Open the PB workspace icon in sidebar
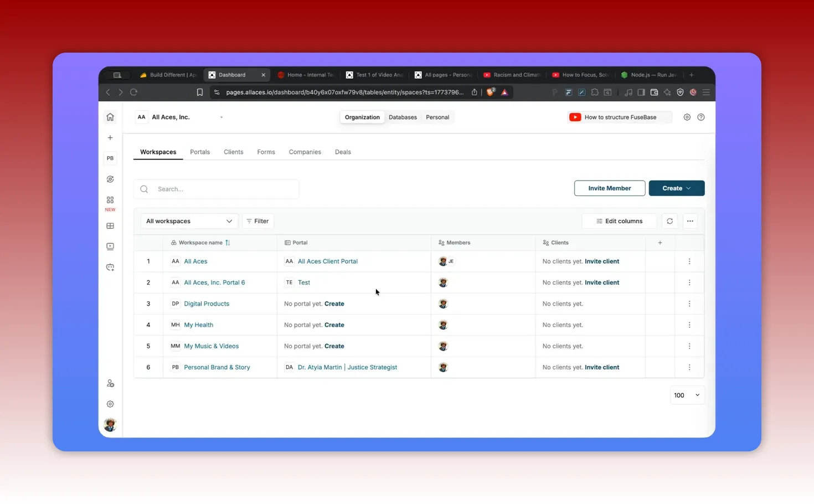 click(110, 158)
